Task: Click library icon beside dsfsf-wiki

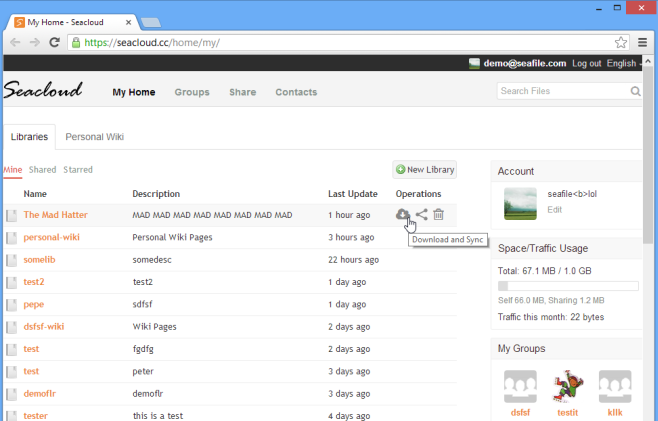Action: click(12, 327)
